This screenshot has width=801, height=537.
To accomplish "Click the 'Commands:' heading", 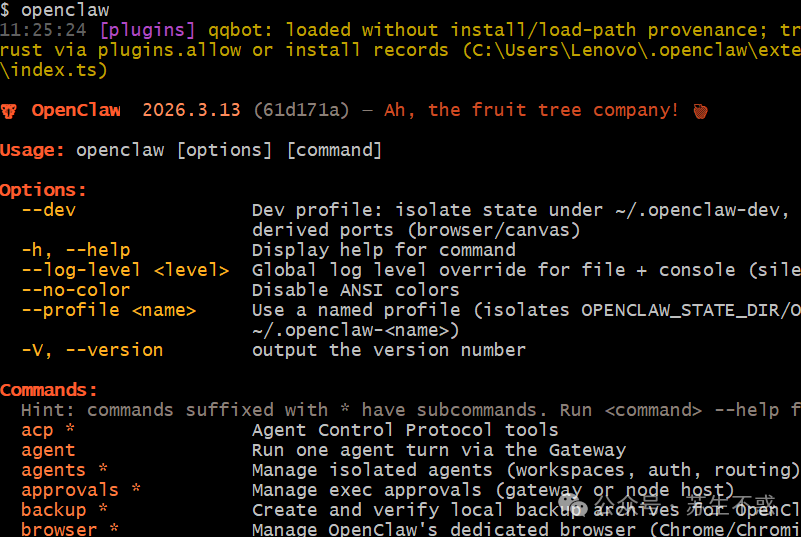I will (49, 390).
